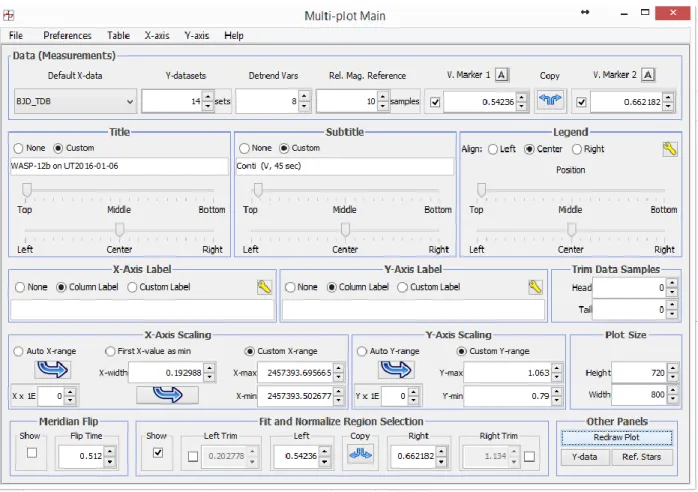This screenshot has width=698, height=492.
Task: Click the Y-Axis Label text field
Action: (x=414, y=310)
